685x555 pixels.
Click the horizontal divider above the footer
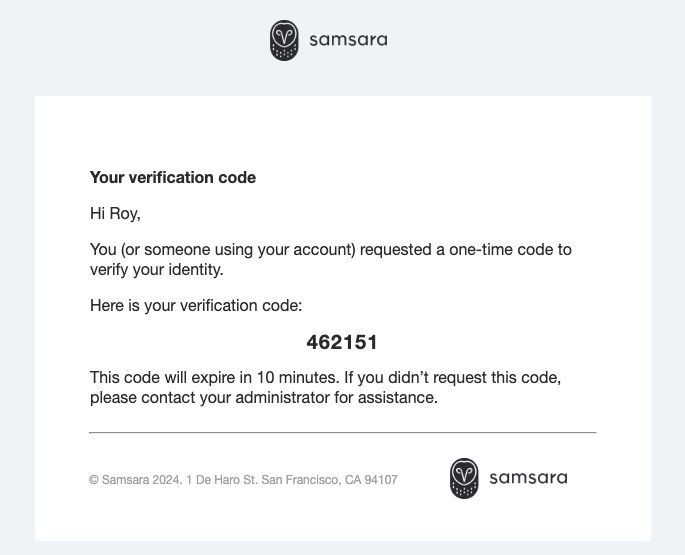(x=342, y=433)
